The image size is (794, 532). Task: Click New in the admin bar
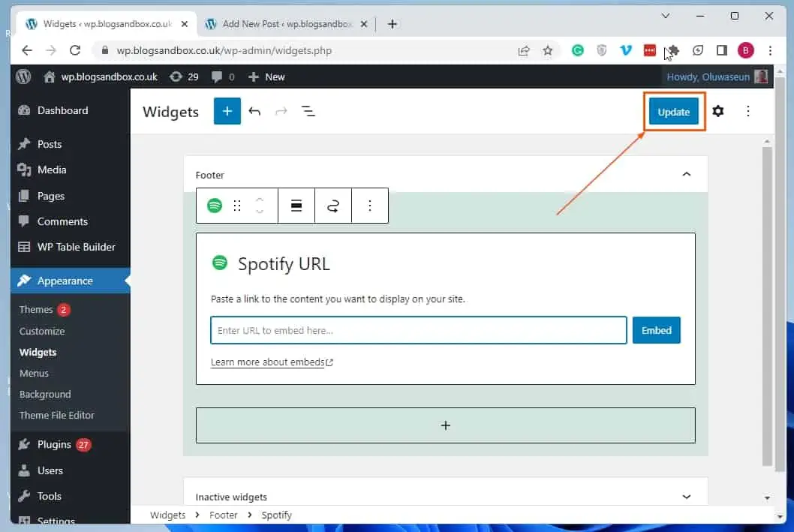266,77
